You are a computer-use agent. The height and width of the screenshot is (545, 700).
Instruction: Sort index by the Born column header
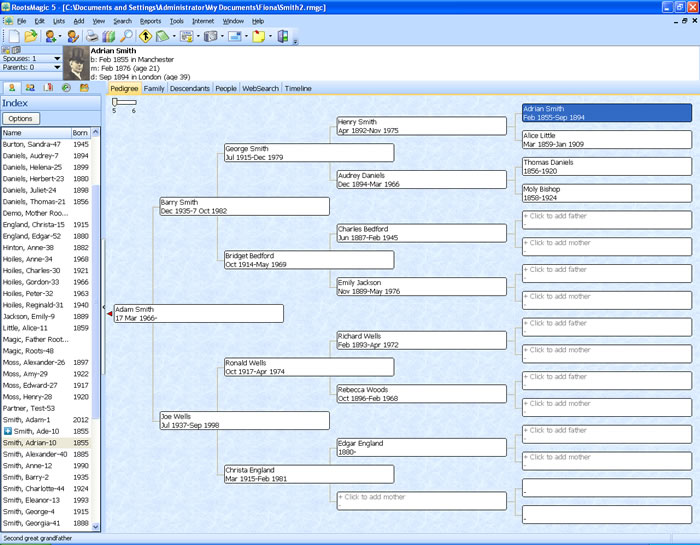(x=81, y=133)
